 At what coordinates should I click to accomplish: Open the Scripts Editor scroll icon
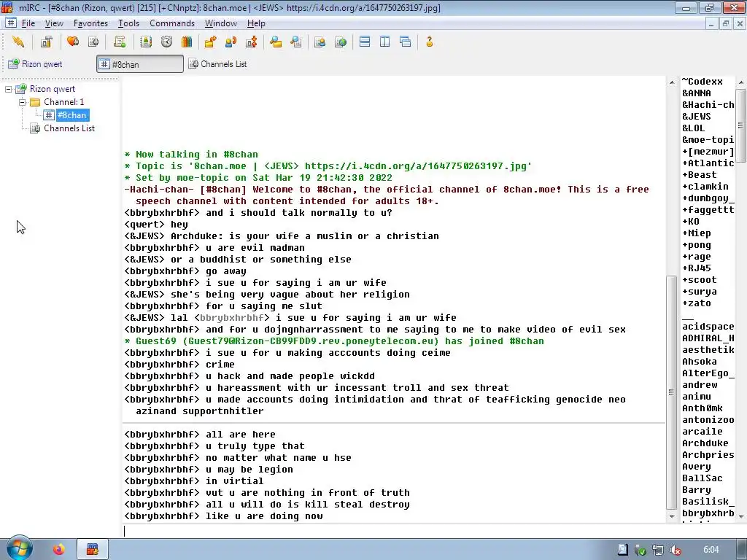pos(120,42)
